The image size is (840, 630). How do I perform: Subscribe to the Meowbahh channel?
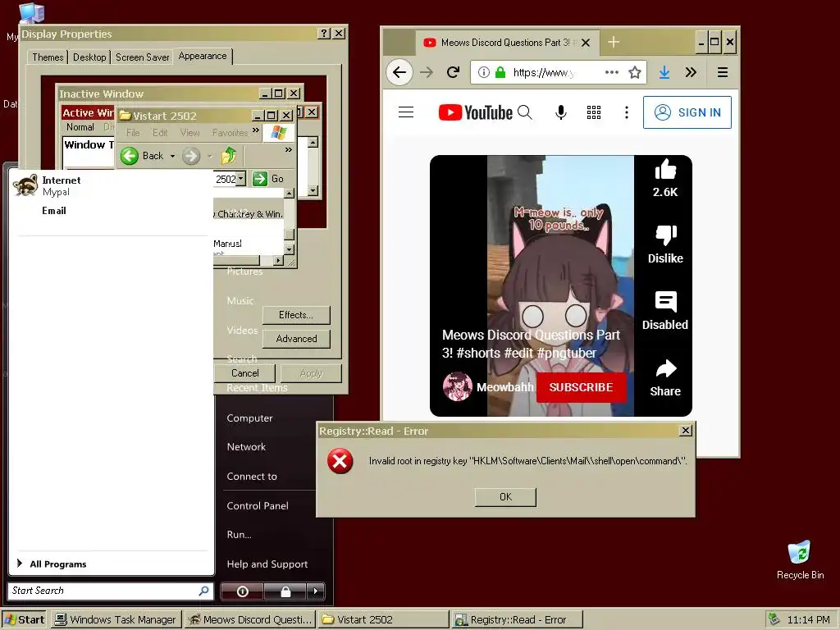pos(581,387)
